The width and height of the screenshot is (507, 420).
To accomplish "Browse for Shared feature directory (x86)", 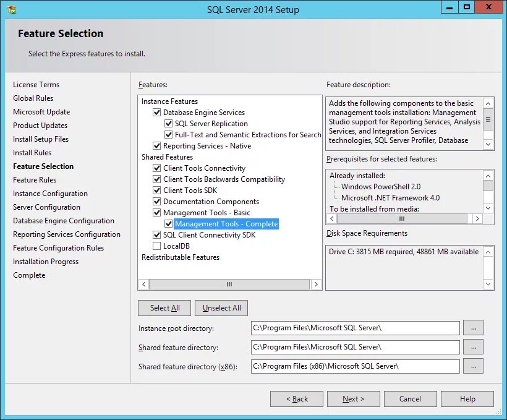I will coord(474,366).
